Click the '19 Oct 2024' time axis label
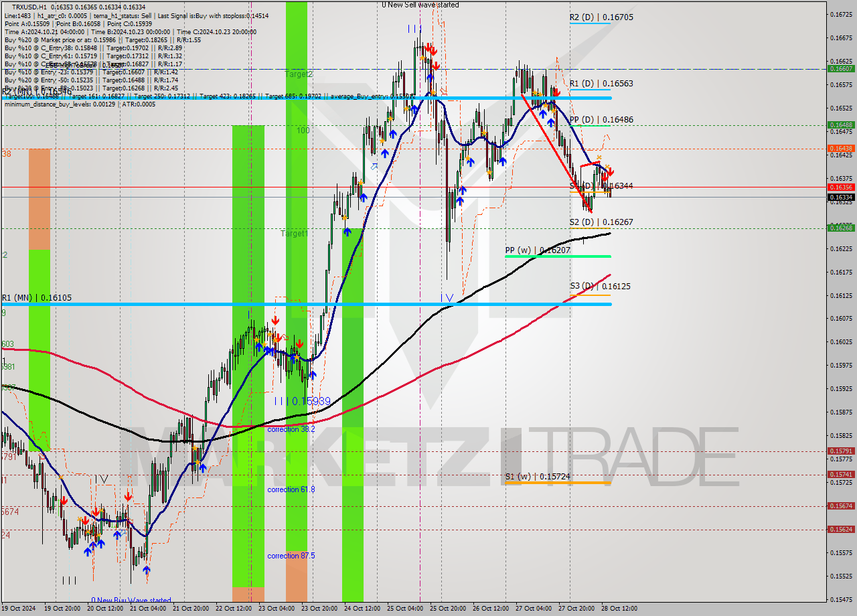Screen dimensions: 857x616 tap(19, 609)
